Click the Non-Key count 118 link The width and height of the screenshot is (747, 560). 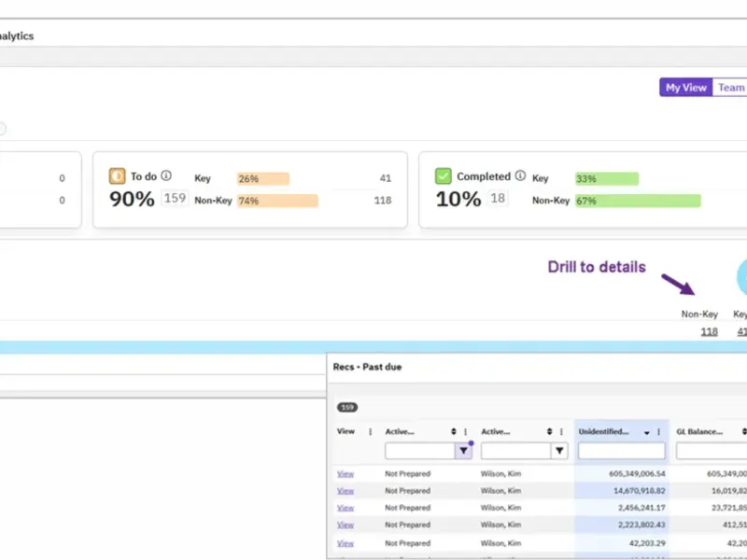(709, 331)
